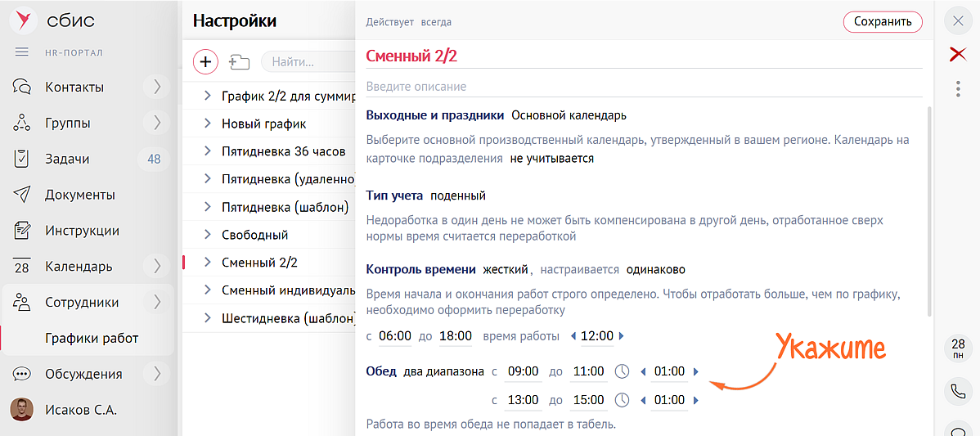Open Документы in the sidebar
Screen dimensions: 980x436
(80, 195)
